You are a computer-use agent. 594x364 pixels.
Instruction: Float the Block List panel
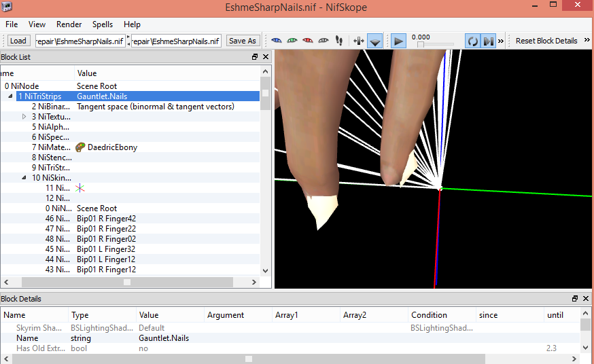tap(255, 57)
